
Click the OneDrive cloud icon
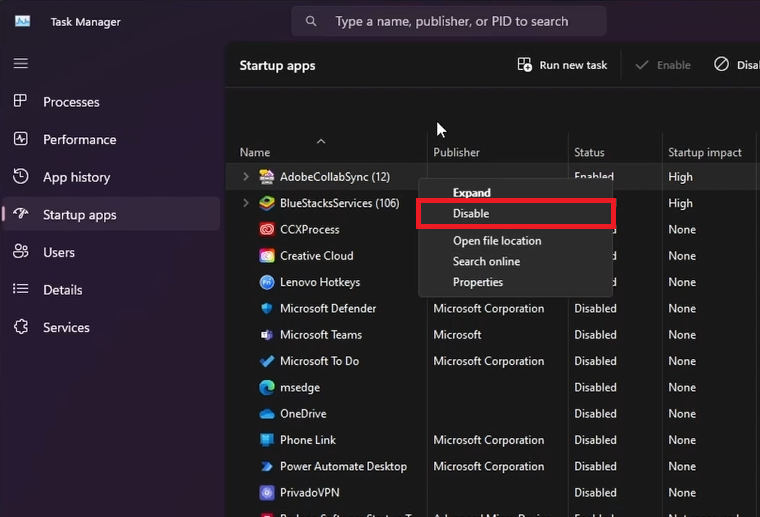(267, 414)
